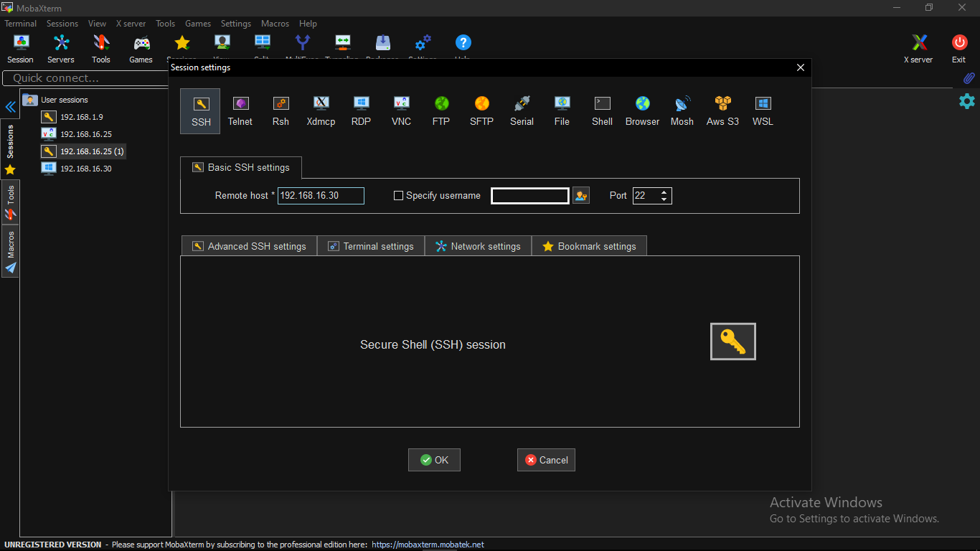980x551 pixels.
Task: Open the Terminal menu
Action: (x=20, y=24)
